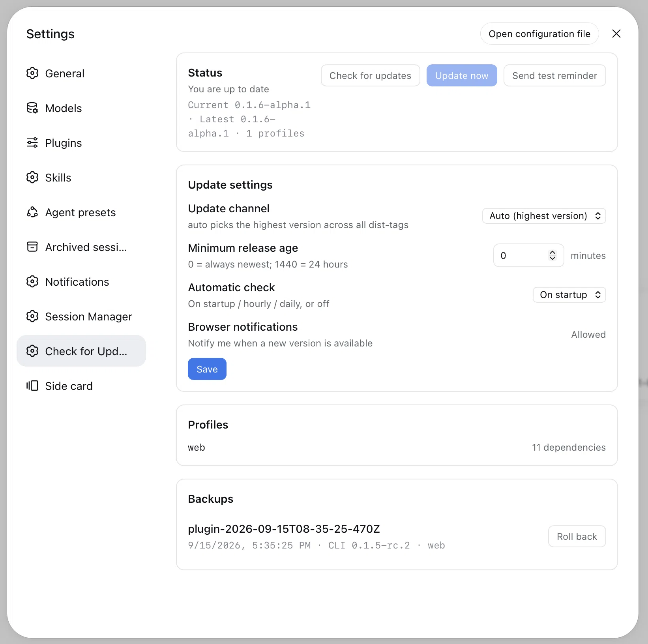Click Open configuration file button

(x=539, y=34)
